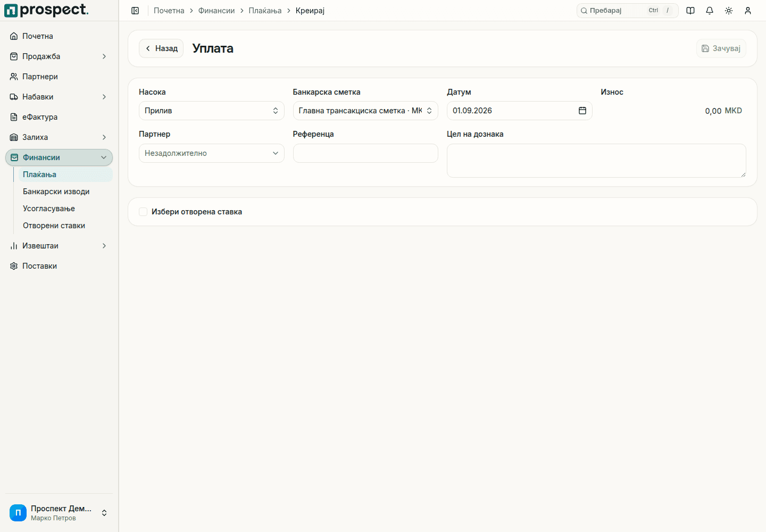Enable Избери отворена ставка checkbox

pos(143,212)
